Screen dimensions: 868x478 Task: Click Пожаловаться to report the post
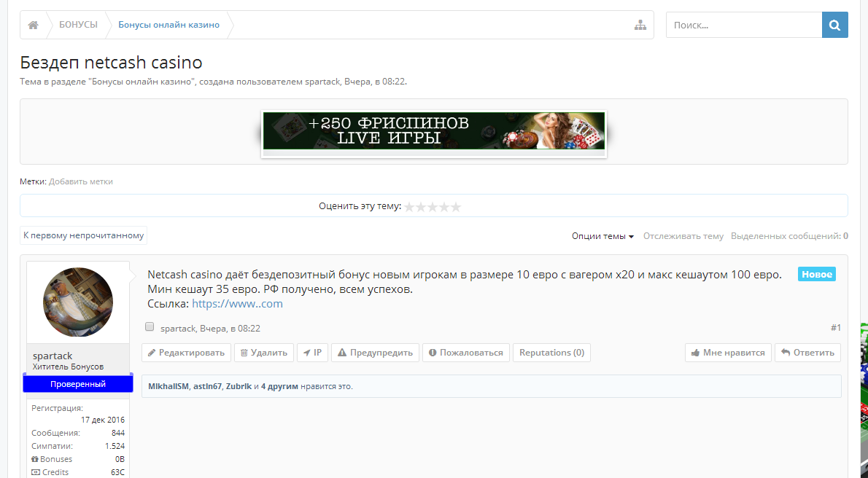tap(465, 353)
